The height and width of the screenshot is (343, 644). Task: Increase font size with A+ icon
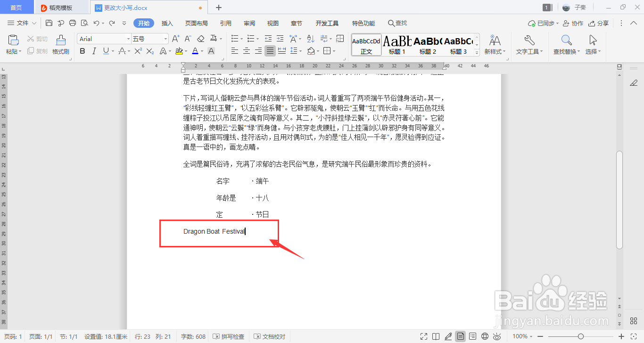pos(175,39)
